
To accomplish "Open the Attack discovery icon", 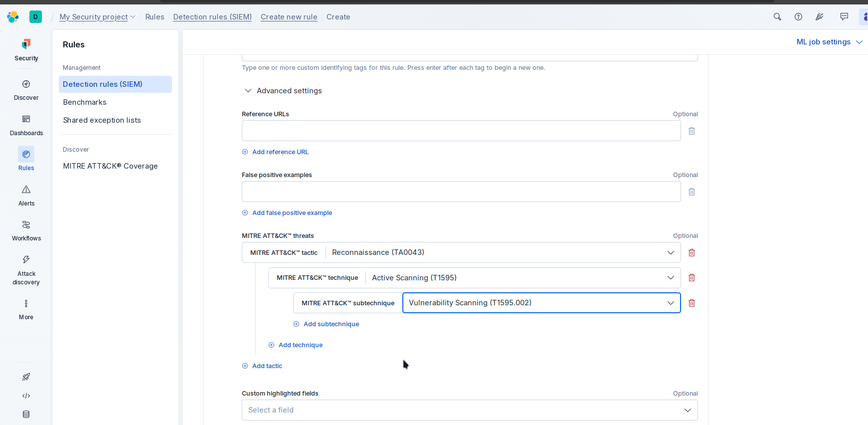I will point(26,260).
